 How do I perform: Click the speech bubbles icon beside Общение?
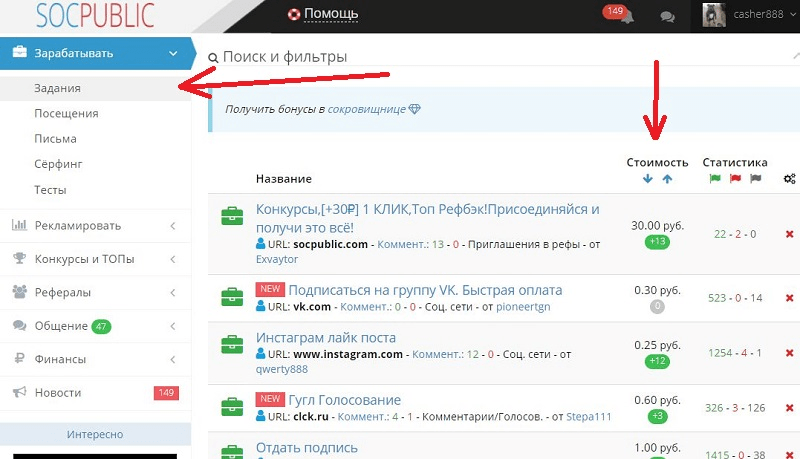click(19, 325)
